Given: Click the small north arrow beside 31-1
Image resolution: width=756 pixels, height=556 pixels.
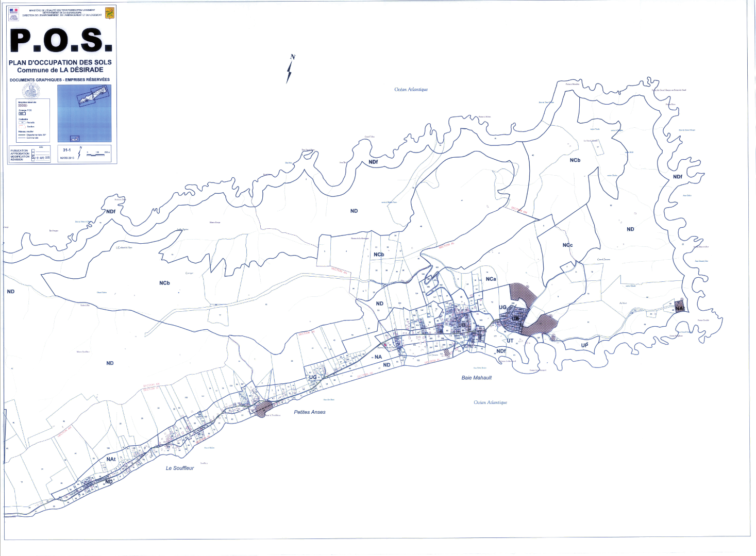Looking at the screenshot, I should [x=80, y=153].
